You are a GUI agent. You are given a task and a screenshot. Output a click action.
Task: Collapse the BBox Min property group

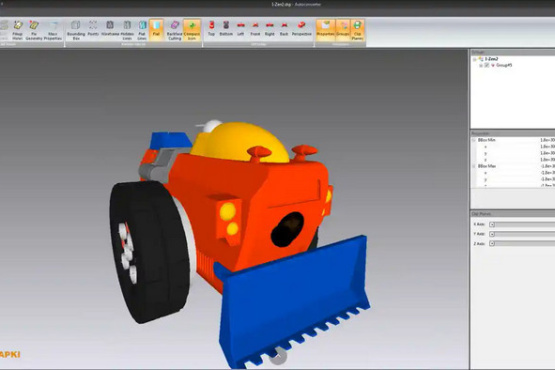[x=474, y=140]
